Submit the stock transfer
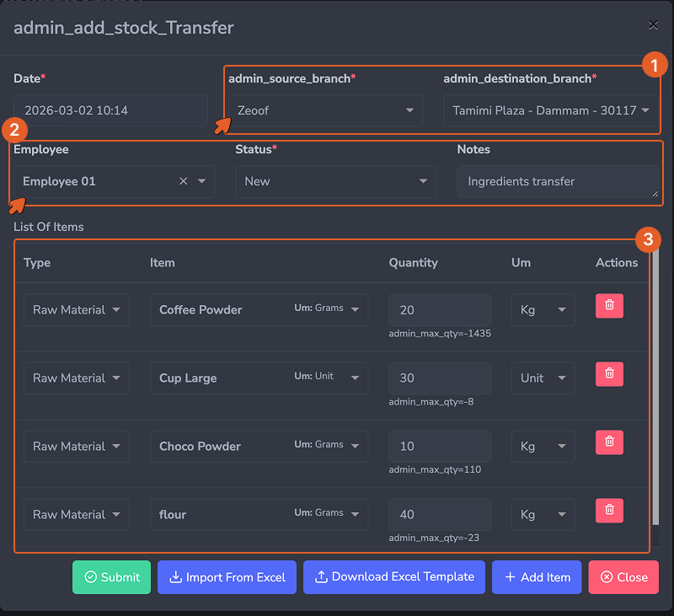This screenshot has width=674, height=616. [111, 577]
